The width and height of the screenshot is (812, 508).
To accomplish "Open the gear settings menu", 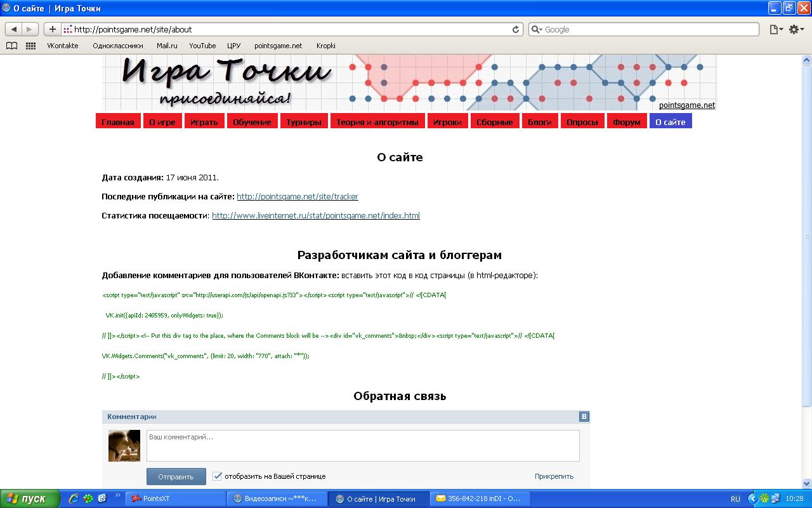I will [796, 29].
